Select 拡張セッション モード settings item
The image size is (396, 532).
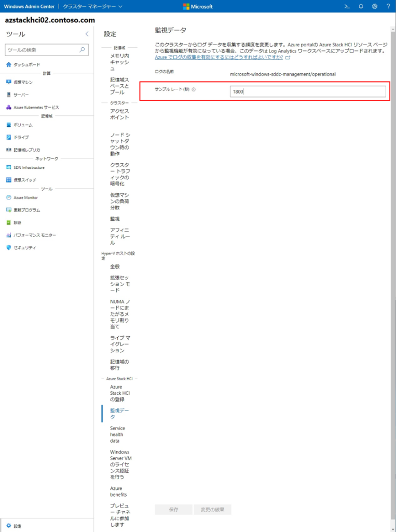[x=120, y=284]
